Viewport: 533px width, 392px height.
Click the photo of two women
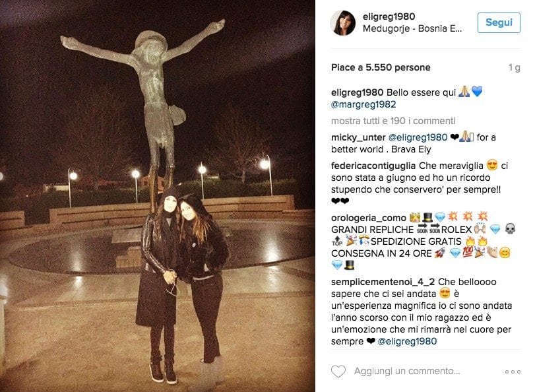tap(158, 196)
